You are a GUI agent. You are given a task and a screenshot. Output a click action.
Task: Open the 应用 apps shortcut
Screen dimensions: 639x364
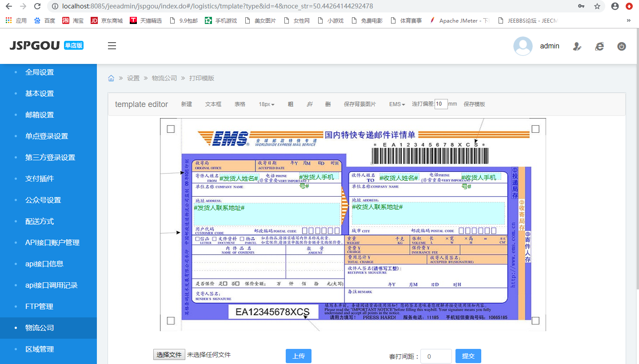(x=16, y=20)
